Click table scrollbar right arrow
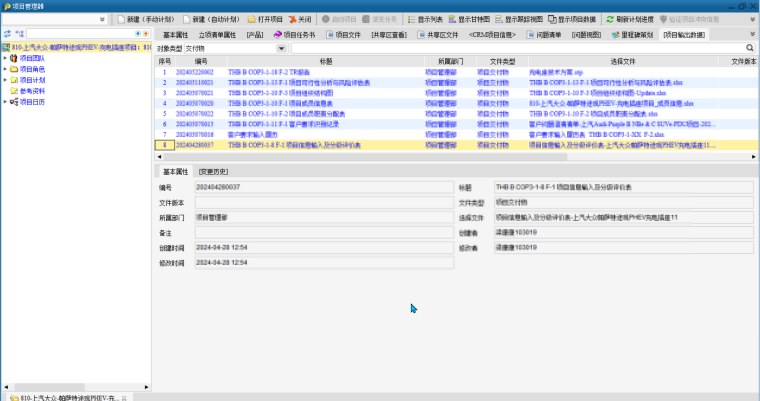Screen dimensions: 760x401 (x=754, y=157)
